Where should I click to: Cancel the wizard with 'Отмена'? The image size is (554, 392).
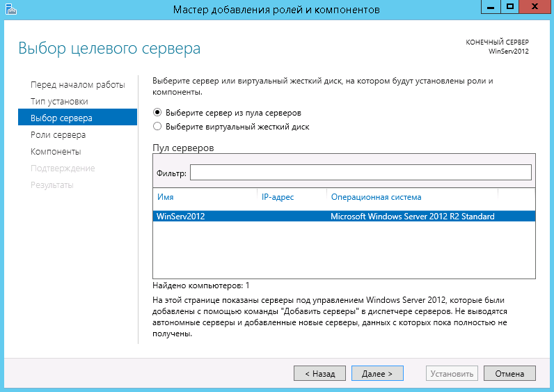[509, 374]
